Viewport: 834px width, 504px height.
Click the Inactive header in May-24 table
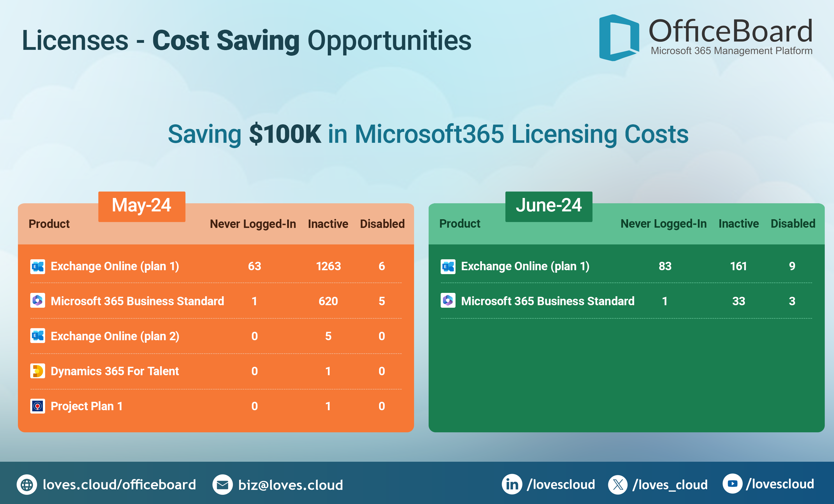click(328, 224)
